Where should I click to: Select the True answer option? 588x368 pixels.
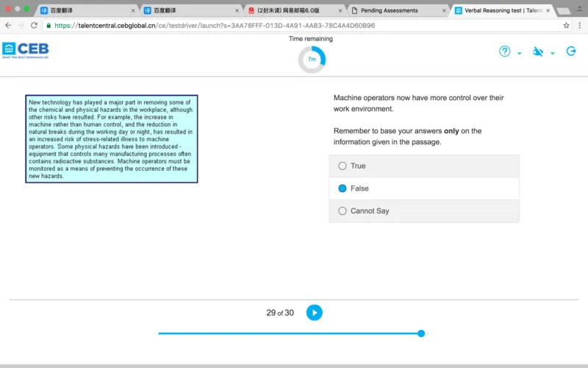click(343, 166)
